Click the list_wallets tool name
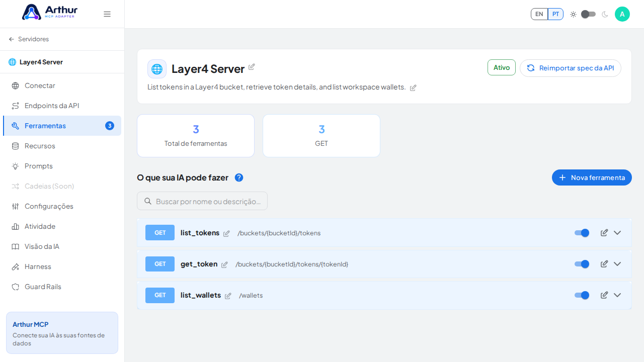The width and height of the screenshot is (644, 362). pos(201,295)
